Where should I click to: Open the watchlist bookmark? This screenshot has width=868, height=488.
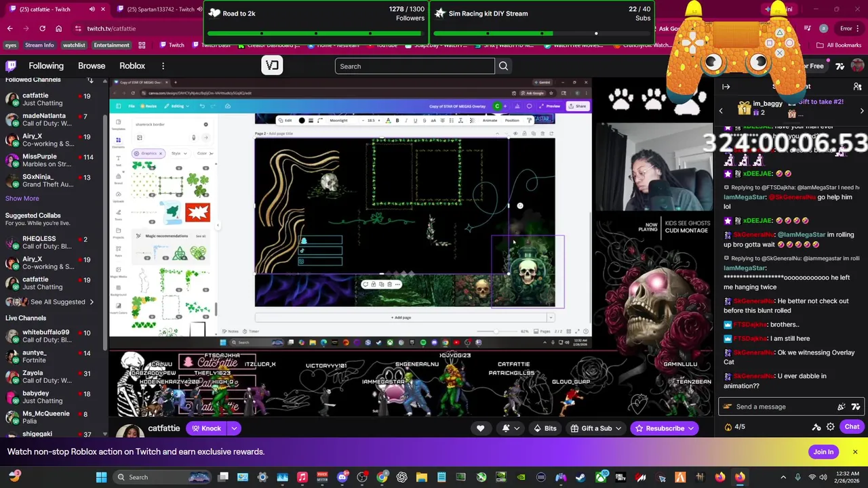coord(74,45)
